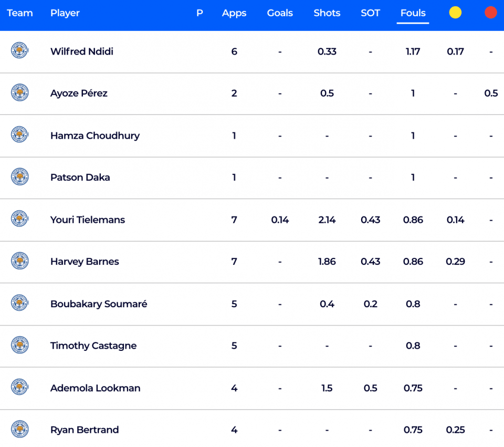
Task: Click Leicester crest beside Wilfred Ndidi
Action: (x=19, y=50)
